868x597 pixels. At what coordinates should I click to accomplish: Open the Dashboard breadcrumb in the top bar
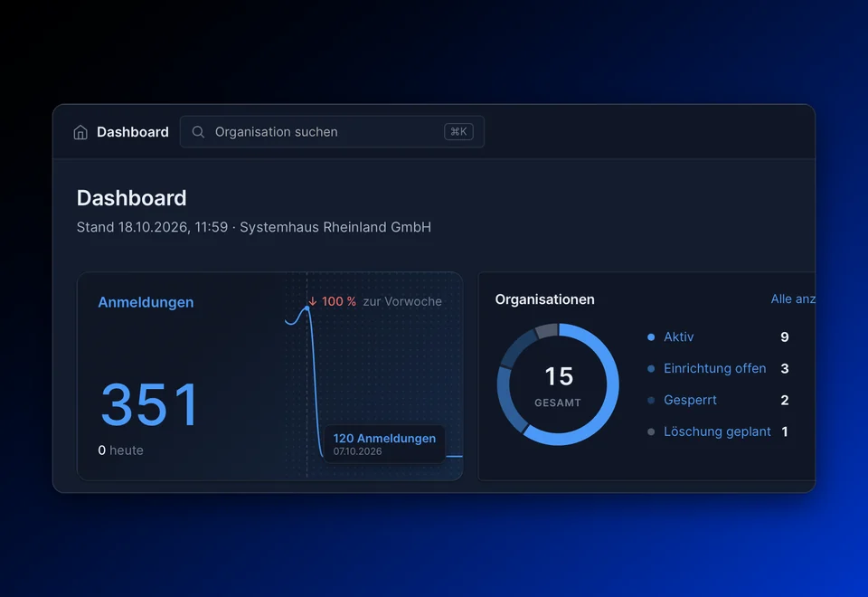pyautogui.click(x=133, y=132)
